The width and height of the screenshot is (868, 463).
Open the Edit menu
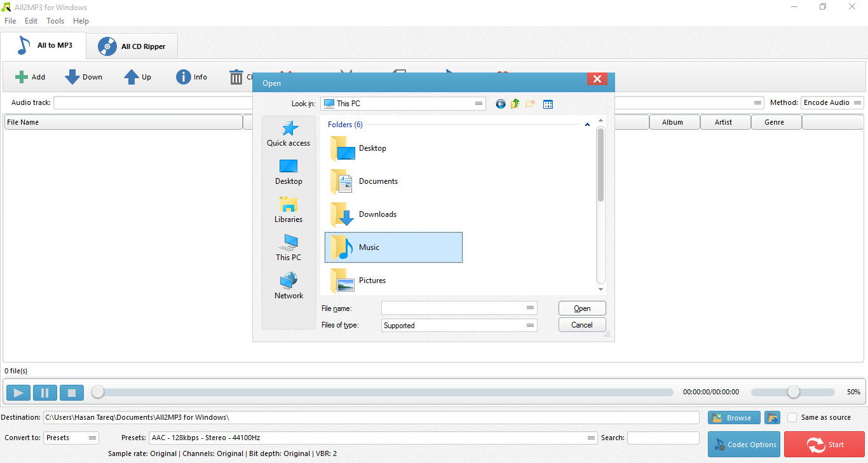(31, 21)
